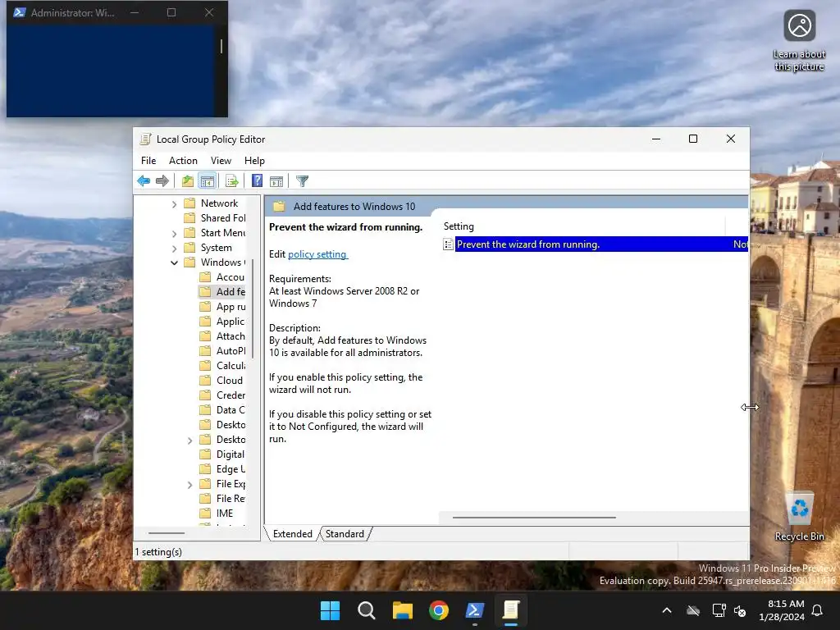Click the OneDrive cloud tray icon
The image size is (840, 630).
[693, 610]
